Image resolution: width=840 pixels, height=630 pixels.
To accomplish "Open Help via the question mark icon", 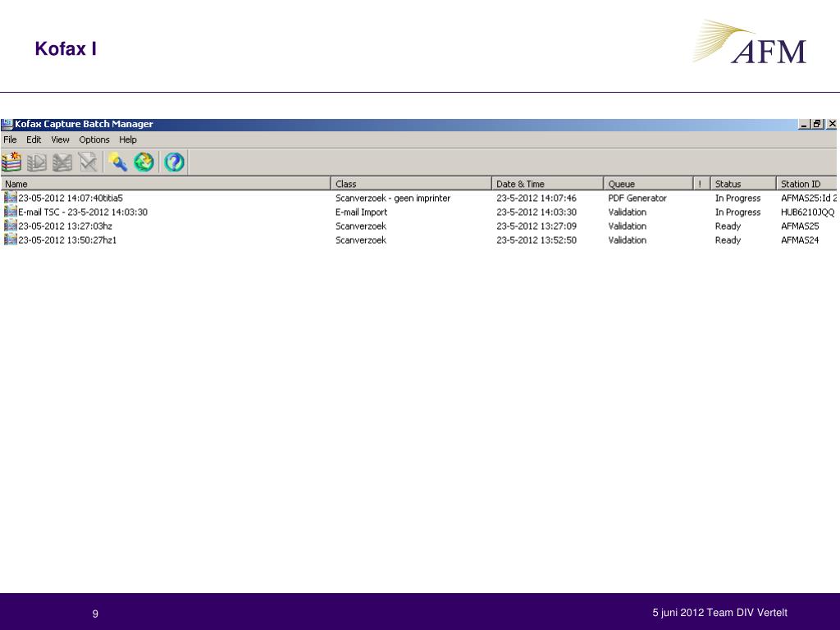I will (x=174, y=162).
